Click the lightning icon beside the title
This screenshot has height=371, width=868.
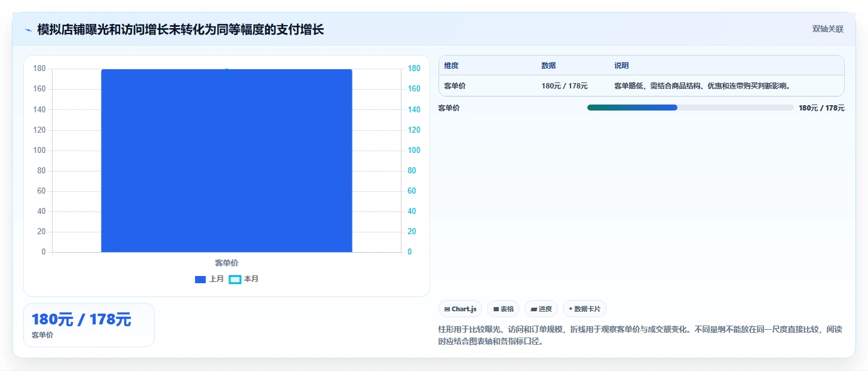(28, 30)
